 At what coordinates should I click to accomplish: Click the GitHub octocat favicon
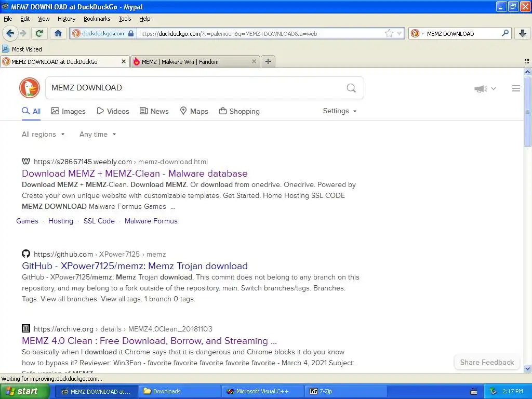click(x=26, y=254)
